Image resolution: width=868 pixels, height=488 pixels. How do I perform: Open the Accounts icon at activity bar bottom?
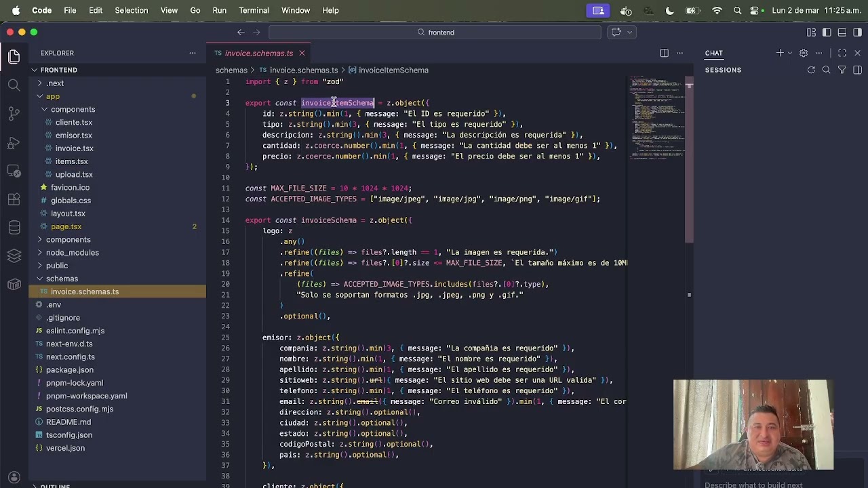14,477
